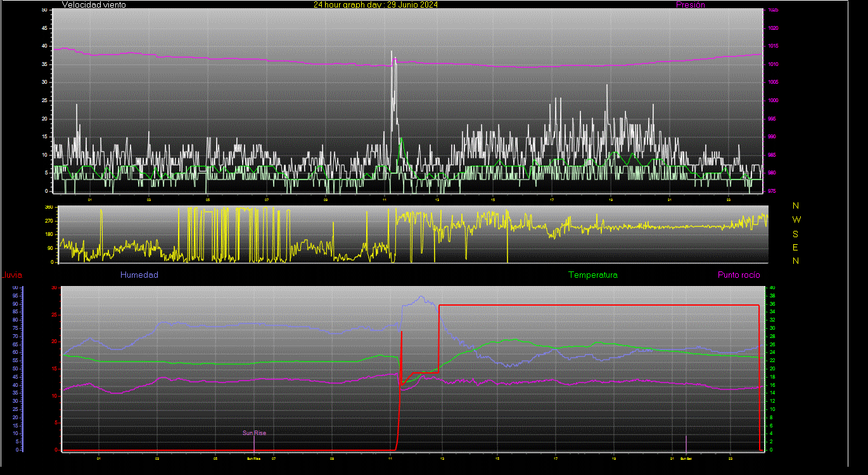This screenshot has width=868, height=475.
Task: Click hour '13' on the wind speed chart axis
Action: click(437, 200)
